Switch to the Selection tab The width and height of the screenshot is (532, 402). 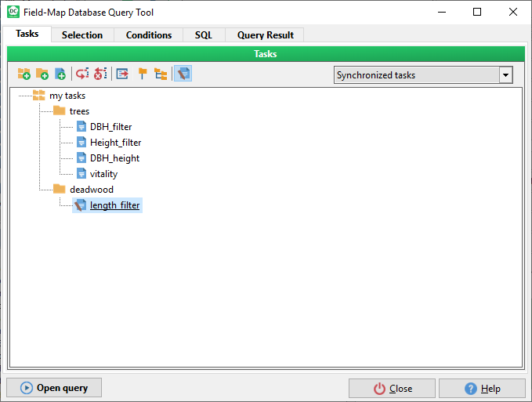coord(82,35)
